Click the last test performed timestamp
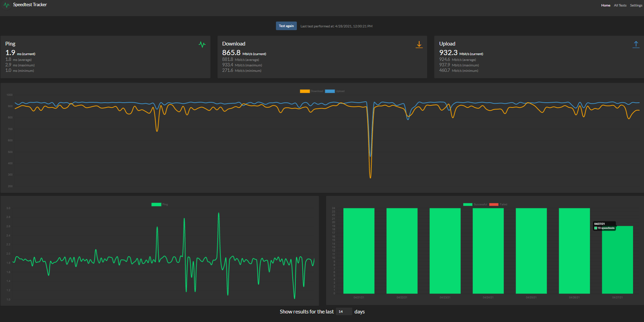This screenshot has height=322, width=644. [337, 26]
